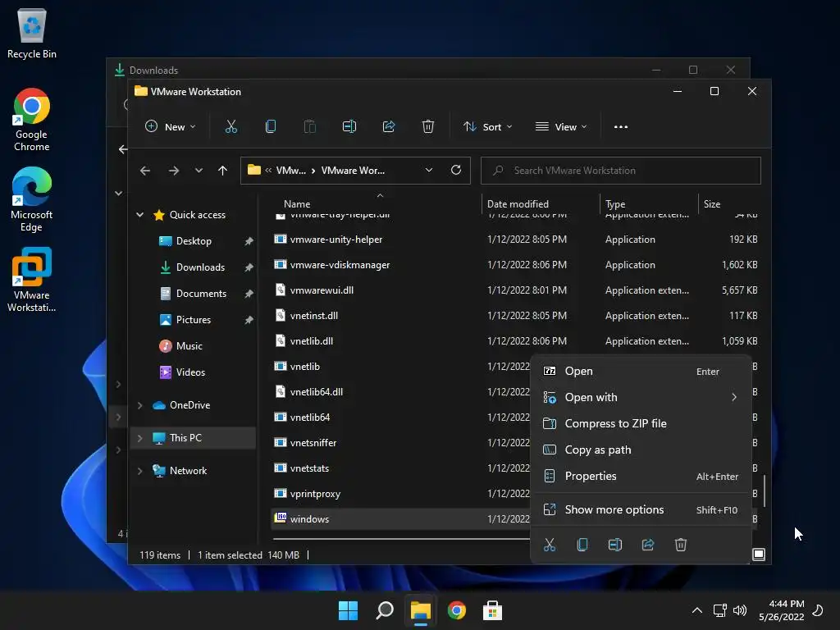The width and height of the screenshot is (840, 630).
Task: Expand the Network tree node
Action: click(139, 471)
